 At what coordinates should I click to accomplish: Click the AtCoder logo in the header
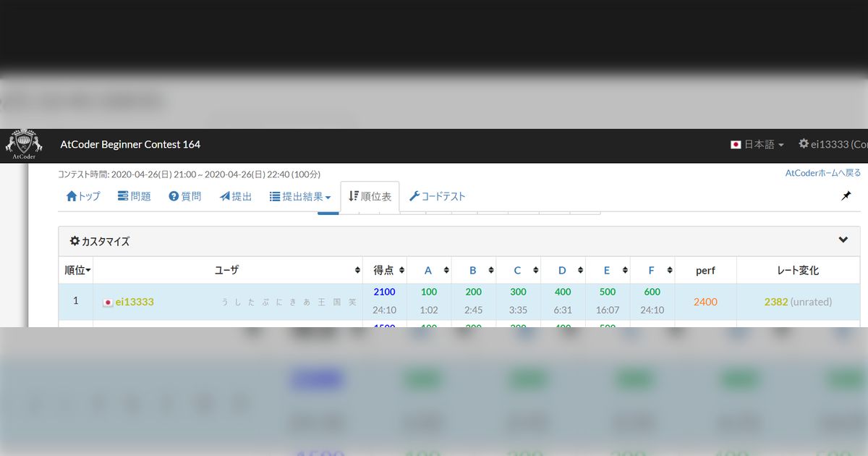24,143
